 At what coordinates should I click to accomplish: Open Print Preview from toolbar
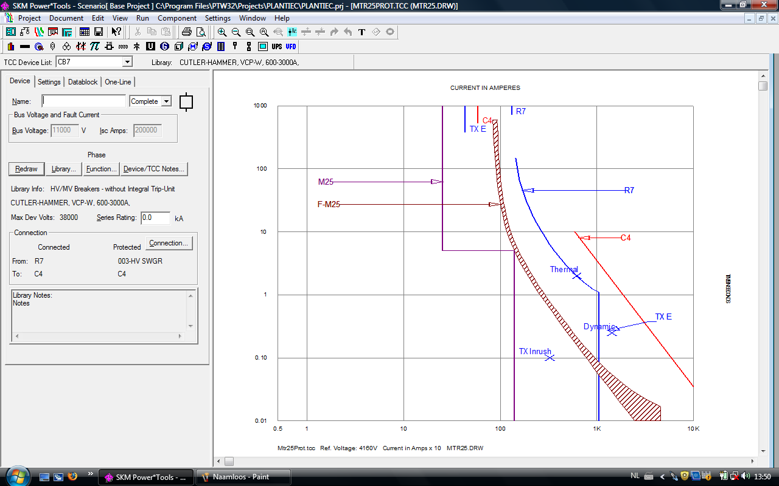pos(201,32)
